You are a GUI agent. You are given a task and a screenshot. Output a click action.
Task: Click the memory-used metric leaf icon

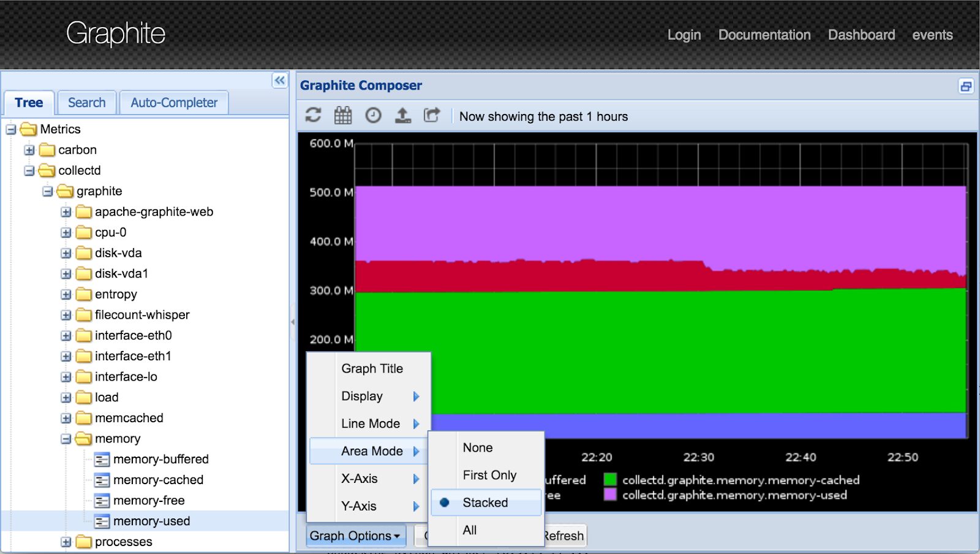(x=102, y=522)
